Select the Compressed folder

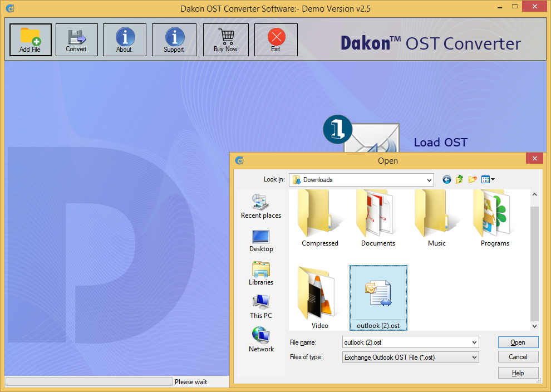point(320,219)
